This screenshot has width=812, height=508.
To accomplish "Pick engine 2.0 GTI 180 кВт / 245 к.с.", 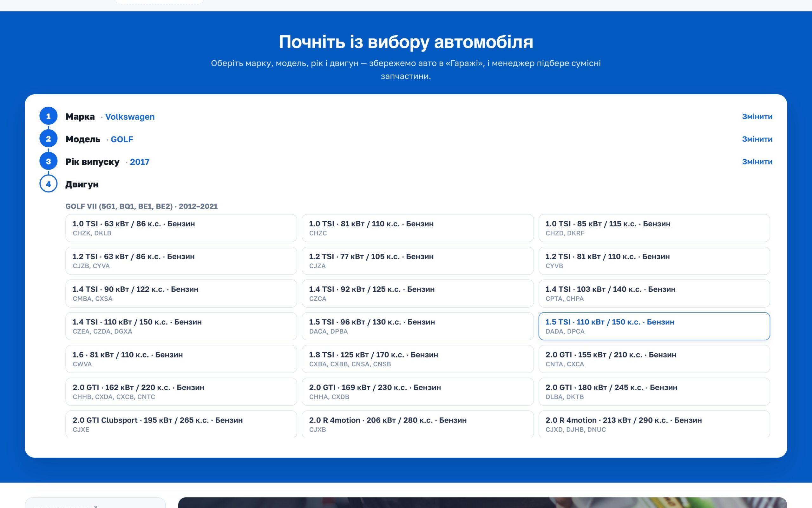I will 654,392.
